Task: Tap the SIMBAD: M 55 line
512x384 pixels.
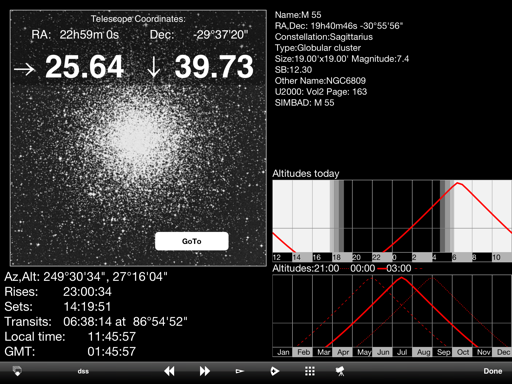Action: [304, 103]
